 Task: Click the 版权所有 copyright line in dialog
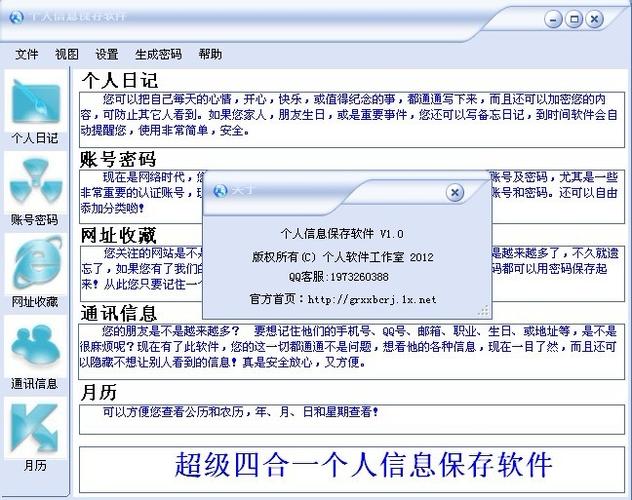coord(343,257)
